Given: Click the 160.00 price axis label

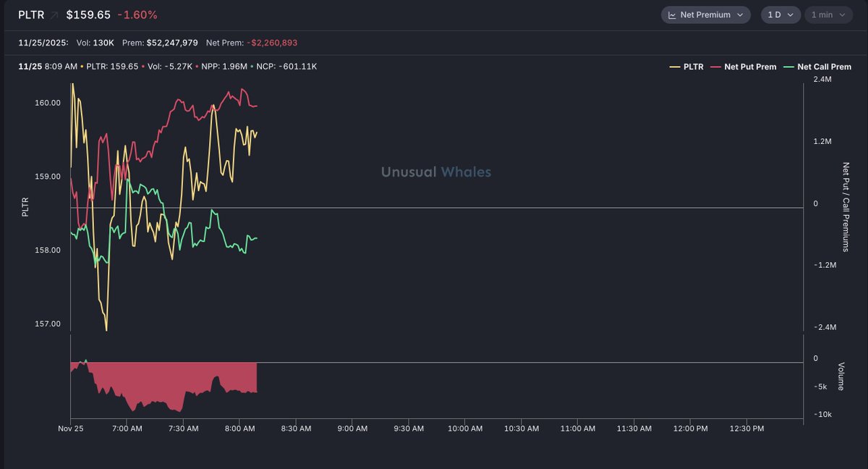Looking at the screenshot, I should [48, 103].
